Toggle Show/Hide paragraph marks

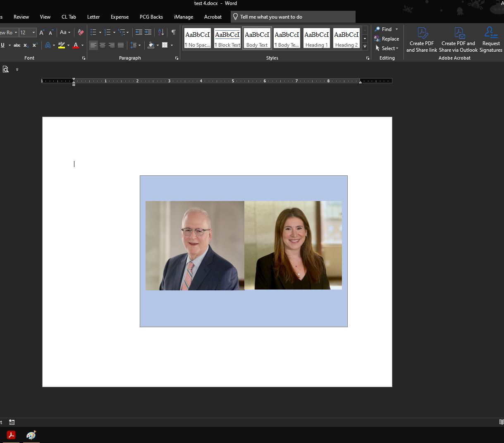click(x=174, y=32)
